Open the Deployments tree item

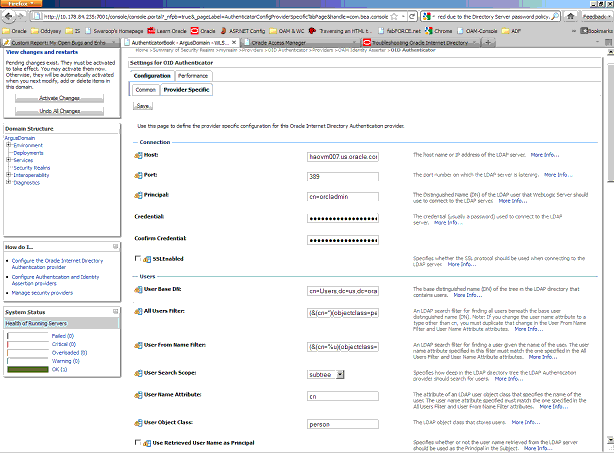coord(28,153)
